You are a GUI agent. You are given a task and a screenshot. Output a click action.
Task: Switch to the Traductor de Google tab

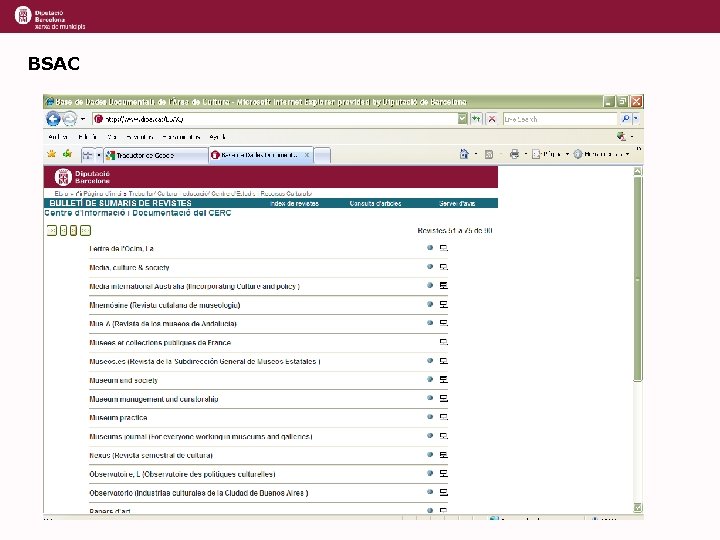pos(156,156)
